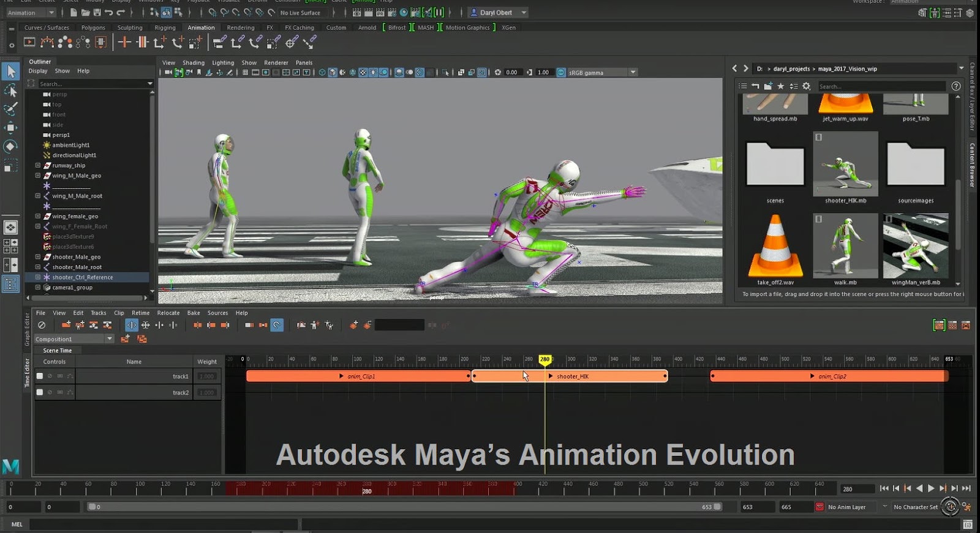The height and width of the screenshot is (533, 980).
Task: Toggle the viewport sRGB gamma color management button
Action: 561,72
